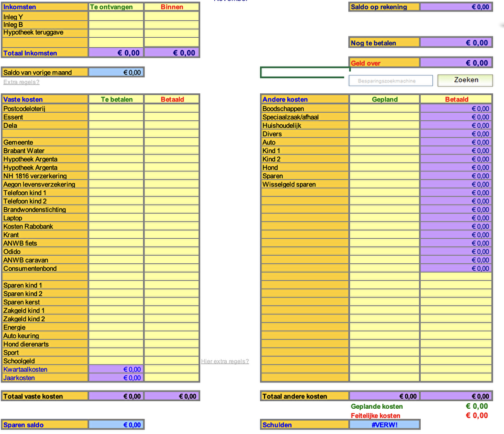The height and width of the screenshot is (434, 504).
Task: Click the Te betalen cell for Schoolgeld
Action: tap(116, 361)
